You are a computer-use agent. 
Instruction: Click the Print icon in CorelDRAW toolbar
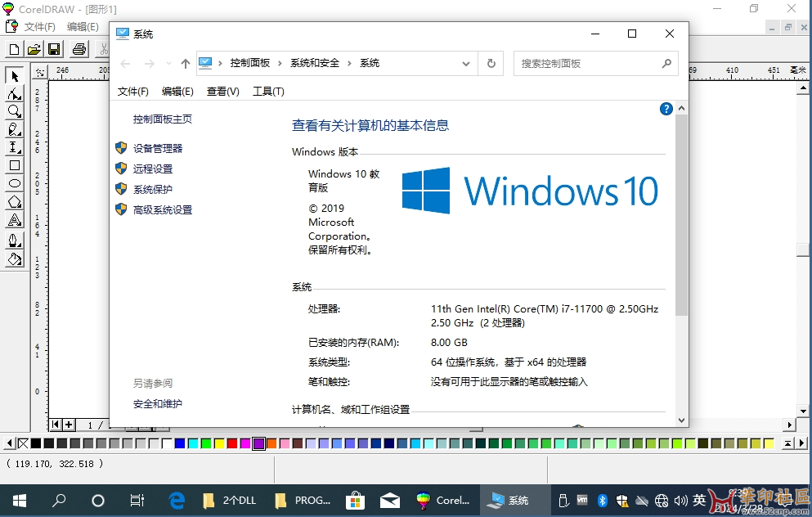point(79,49)
